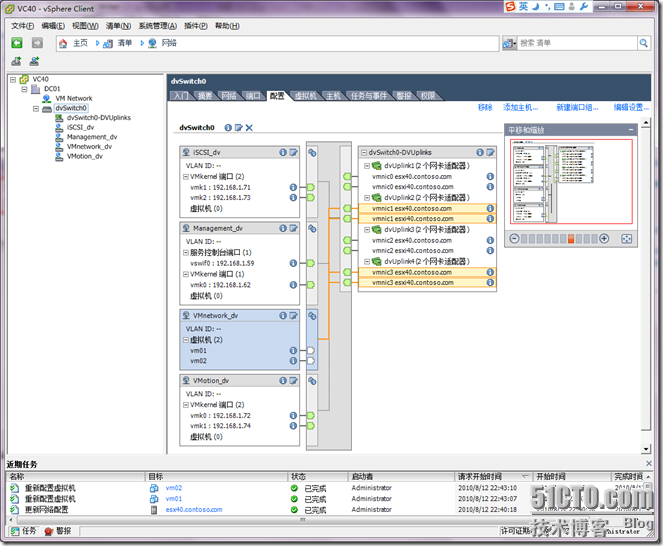Image resolution: width=663 pixels, height=546 pixels.
Task: Open the search type dropdown
Action: [x=510, y=43]
